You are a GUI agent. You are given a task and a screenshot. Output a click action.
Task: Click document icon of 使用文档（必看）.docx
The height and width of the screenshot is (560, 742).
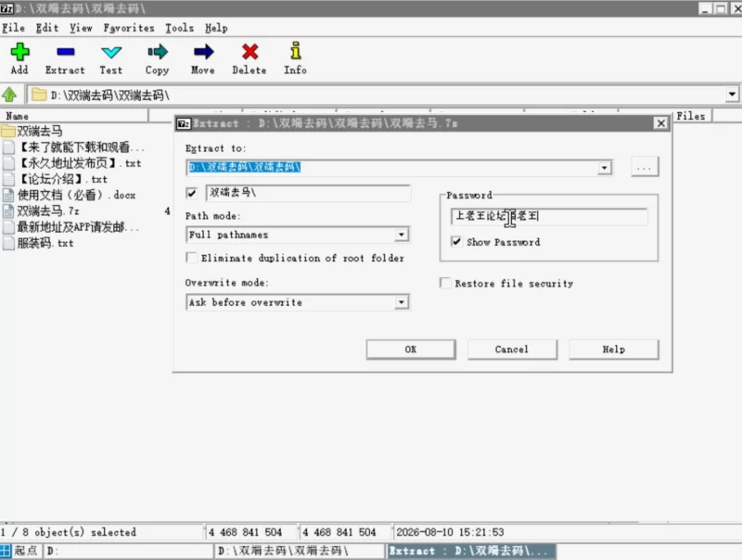[x=8, y=195]
